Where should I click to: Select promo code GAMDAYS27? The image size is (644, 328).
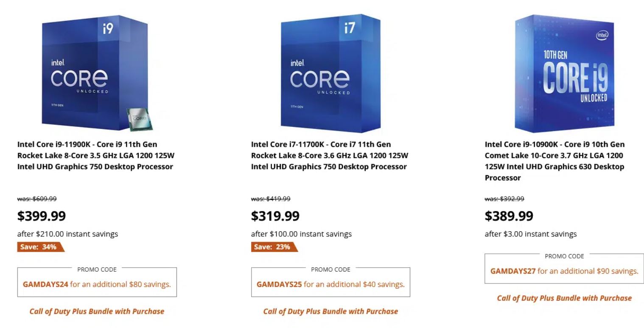point(513,271)
